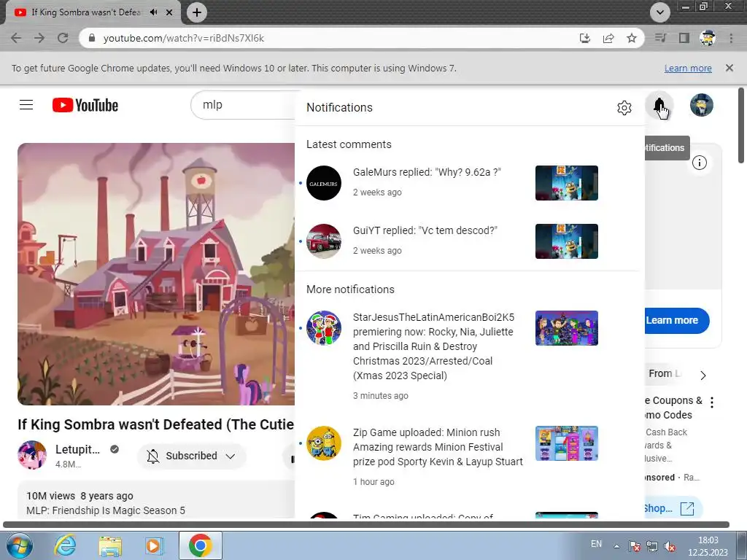Open Zip Game Minion rush notification text

point(438,447)
